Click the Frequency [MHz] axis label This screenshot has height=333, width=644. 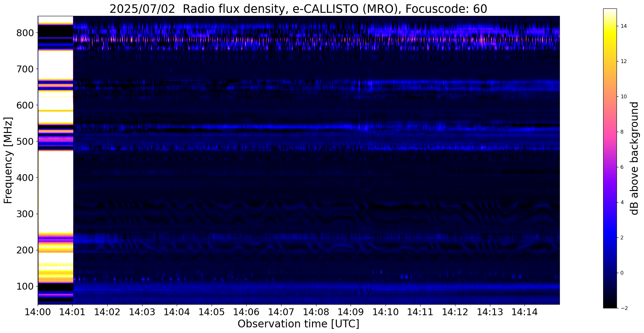[x=8, y=160]
